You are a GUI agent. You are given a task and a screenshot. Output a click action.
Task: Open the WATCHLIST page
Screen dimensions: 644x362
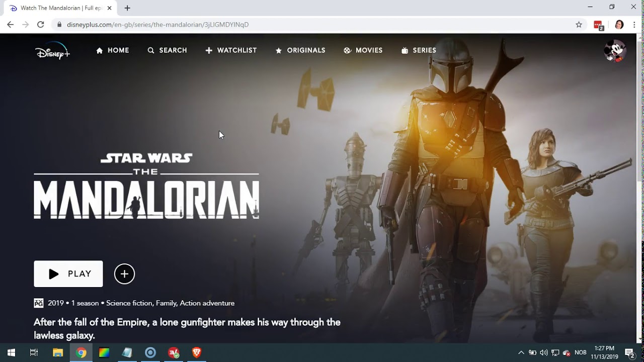[231, 50]
